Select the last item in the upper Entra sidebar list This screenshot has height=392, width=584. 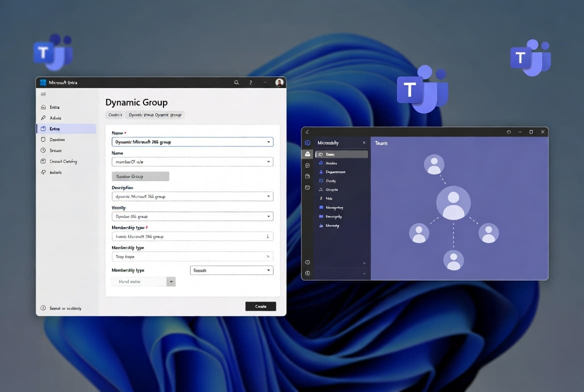66,172
